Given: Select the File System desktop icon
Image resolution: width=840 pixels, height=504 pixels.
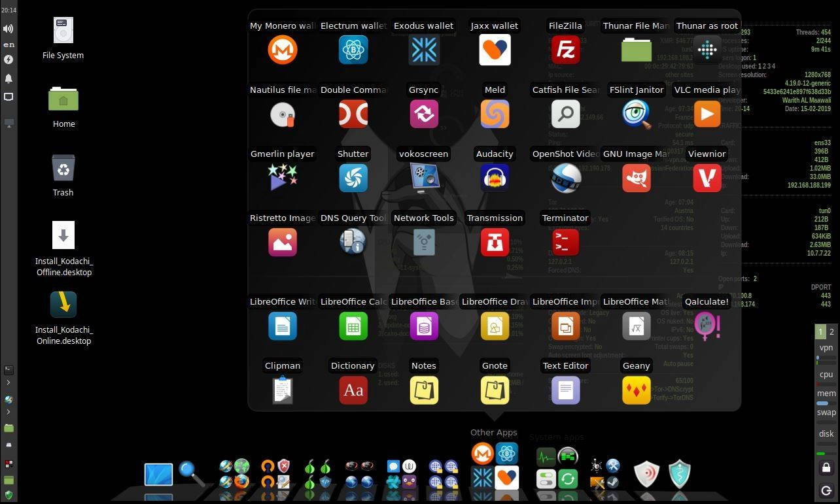Looking at the screenshot, I should (x=63, y=31).
